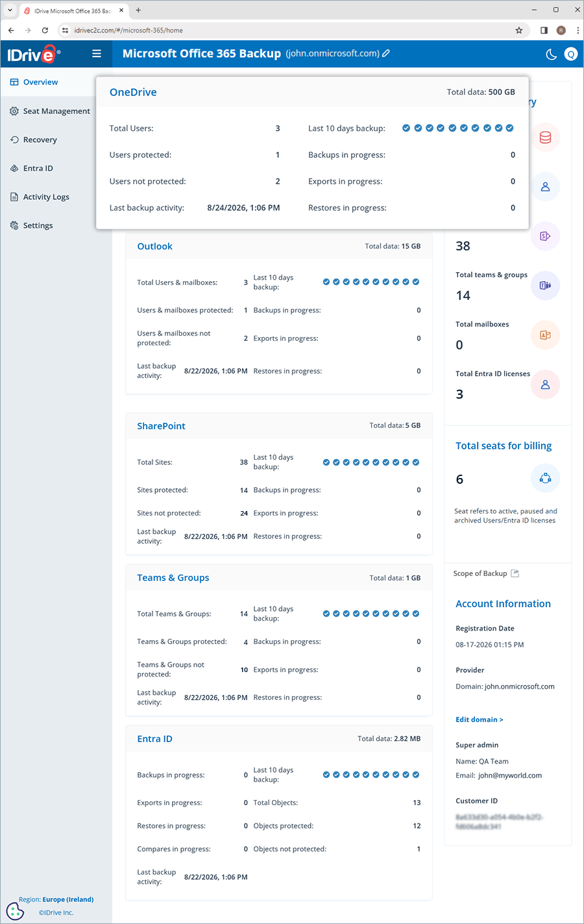The image size is (584, 924).
Task: Click the red storage database icon
Action: 545,138
